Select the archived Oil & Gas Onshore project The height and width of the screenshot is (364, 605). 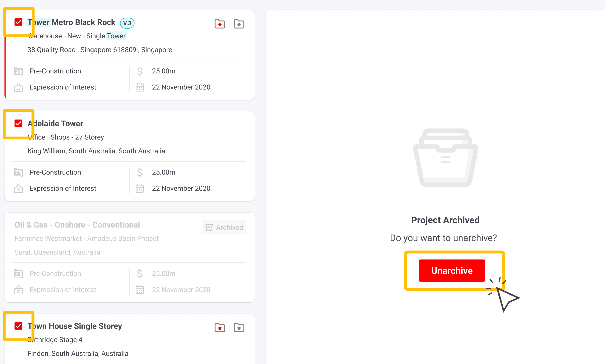[77, 225]
